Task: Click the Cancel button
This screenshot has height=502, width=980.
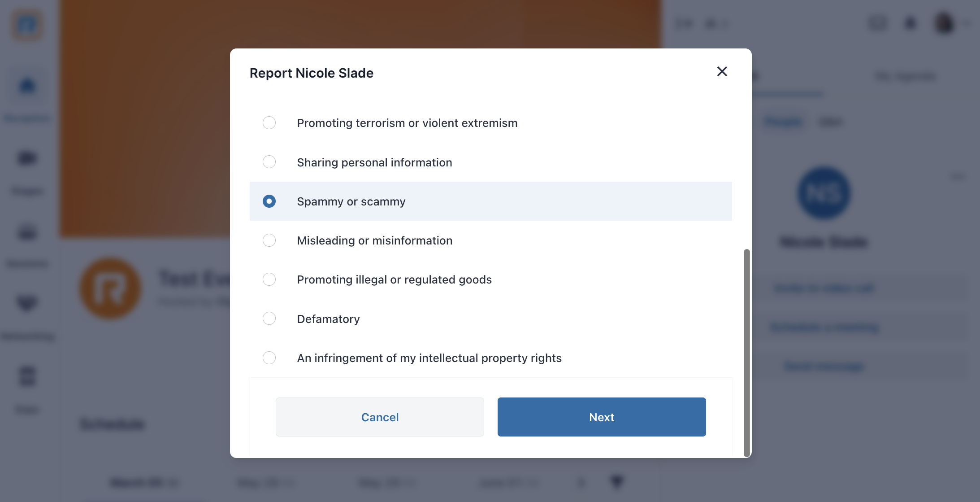Action: tap(380, 417)
